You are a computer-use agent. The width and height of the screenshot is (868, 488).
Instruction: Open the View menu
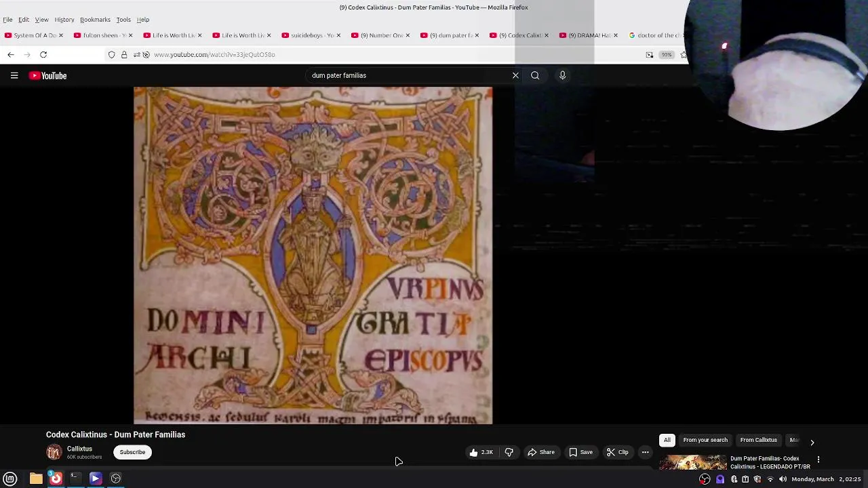pos(41,20)
